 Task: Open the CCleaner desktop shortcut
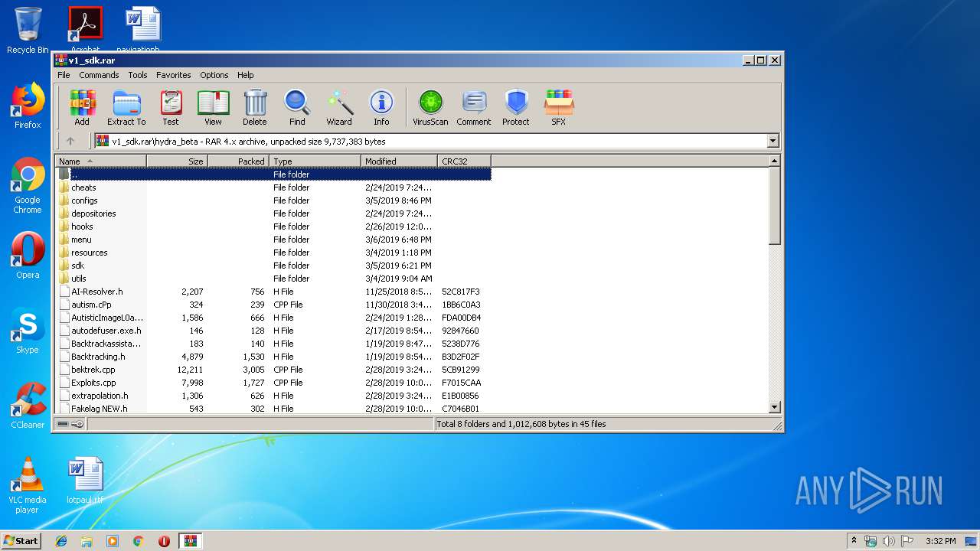(28, 406)
